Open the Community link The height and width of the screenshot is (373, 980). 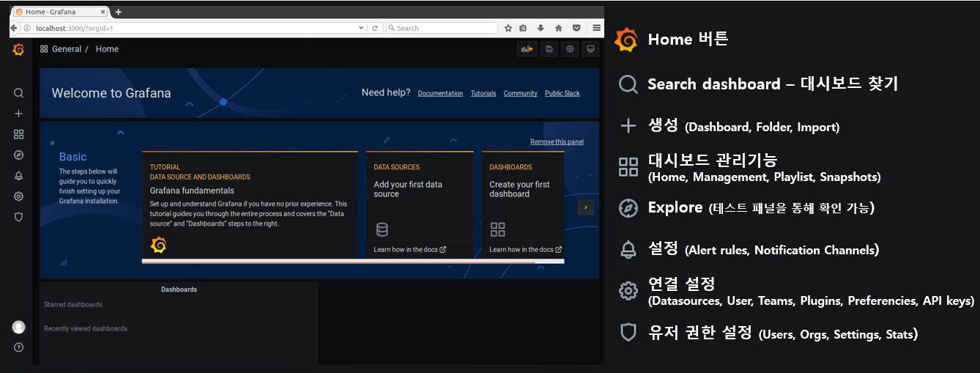pyautogui.click(x=520, y=94)
